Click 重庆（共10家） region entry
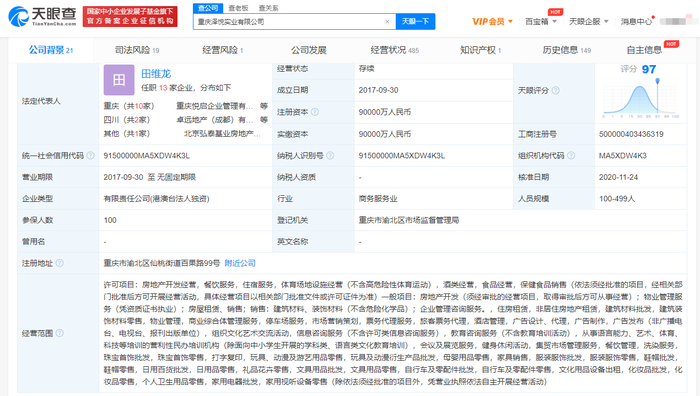Image resolution: width=700 pixels, height=396 pixels. 129,106
